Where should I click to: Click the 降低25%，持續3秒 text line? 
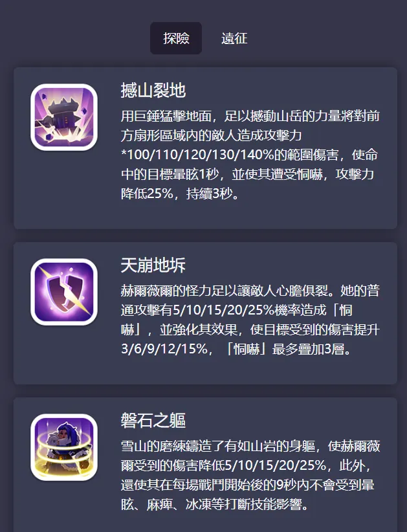click(x=180, y=194)
